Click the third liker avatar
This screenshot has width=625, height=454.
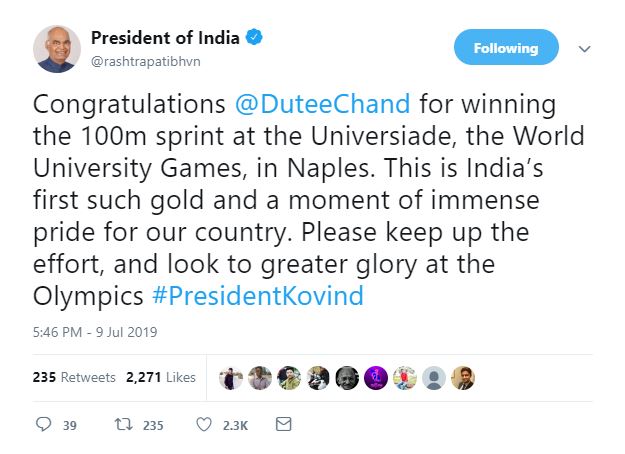[289, 378]
